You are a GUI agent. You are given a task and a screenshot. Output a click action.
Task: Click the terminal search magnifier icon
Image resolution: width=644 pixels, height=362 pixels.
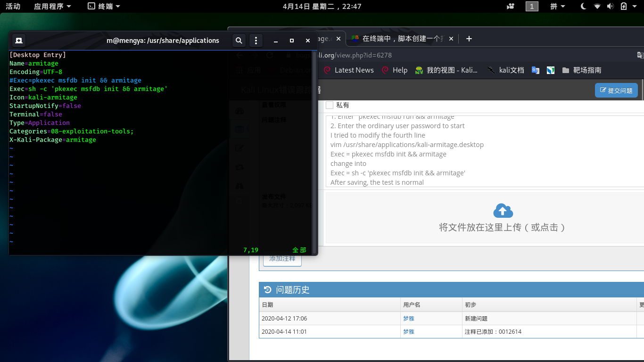click(239, 41)
